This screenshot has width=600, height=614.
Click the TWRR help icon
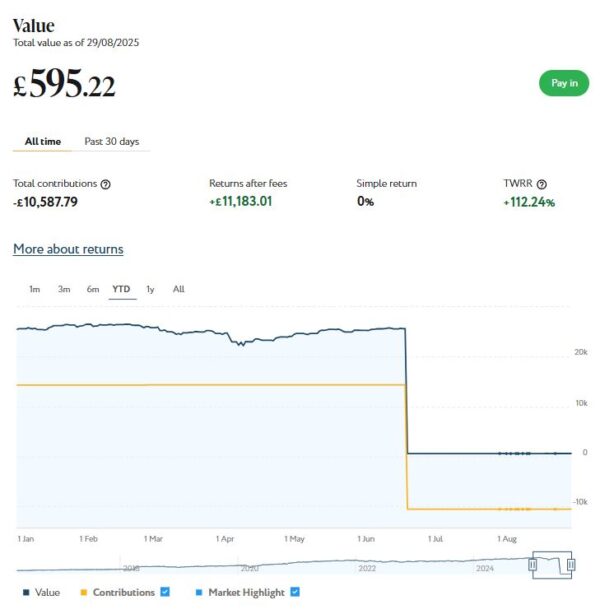coord(542,184)
